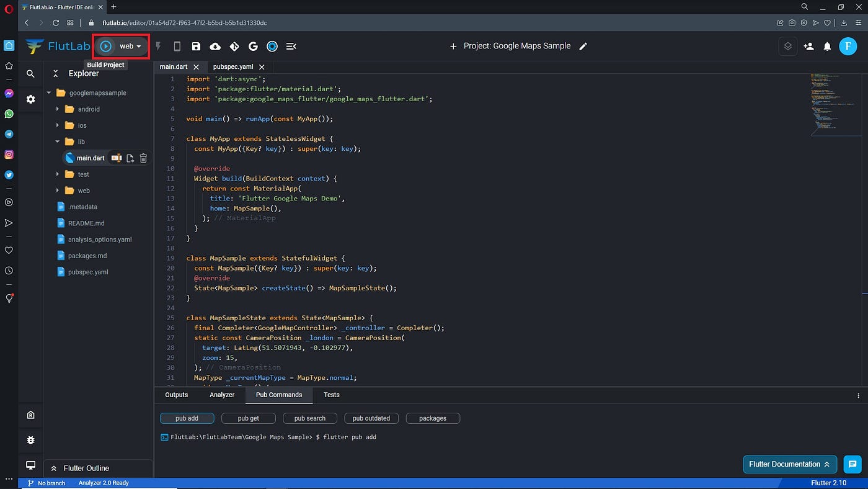Open the Git icon in FlutLab toolbar
Screen dimensions: 868x489
(x=234, y=46)
